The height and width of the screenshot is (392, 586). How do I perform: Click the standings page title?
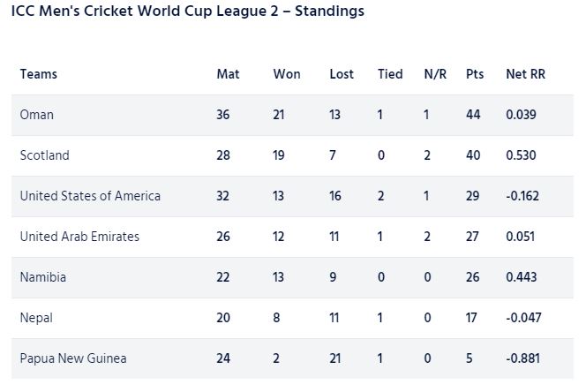[188, 11]
